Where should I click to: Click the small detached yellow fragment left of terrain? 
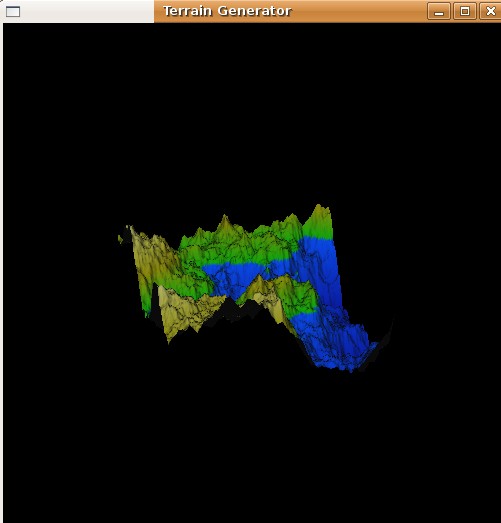[x=120, y=239]
